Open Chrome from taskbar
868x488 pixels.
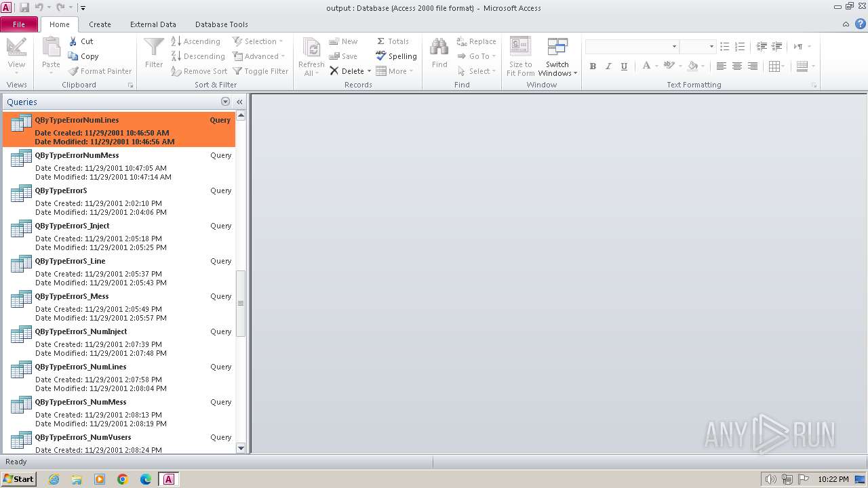coord(123,479)
